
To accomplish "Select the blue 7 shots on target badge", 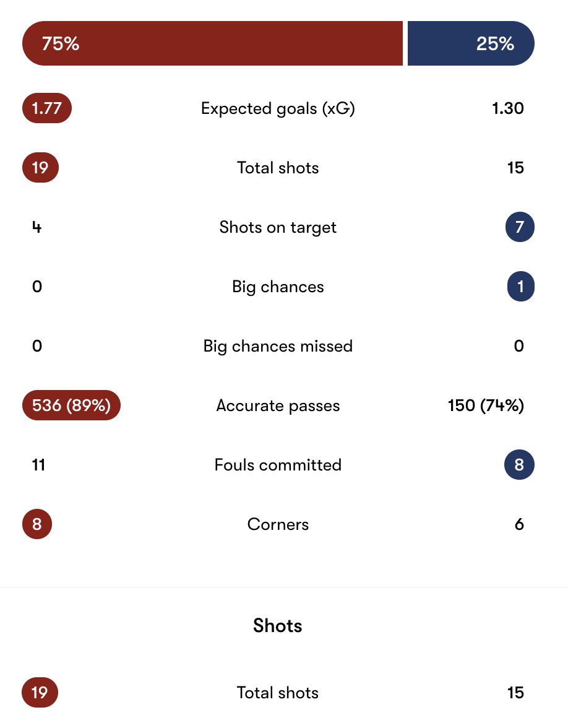I will point(519,227).
